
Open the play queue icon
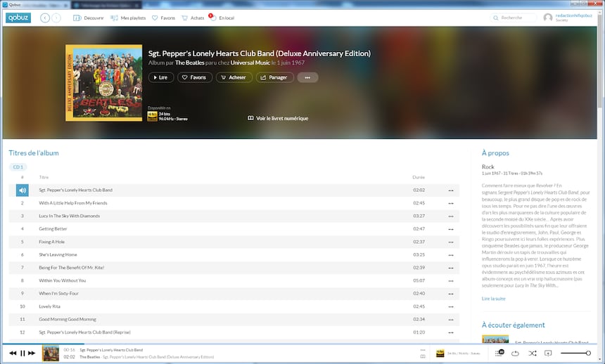pyautogui.click(x=499, y=353)
